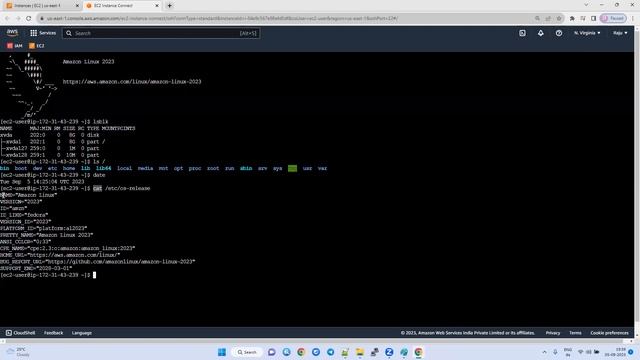Expand the N. Virginia region dropdown
The image size is (640, 360).
587,33
